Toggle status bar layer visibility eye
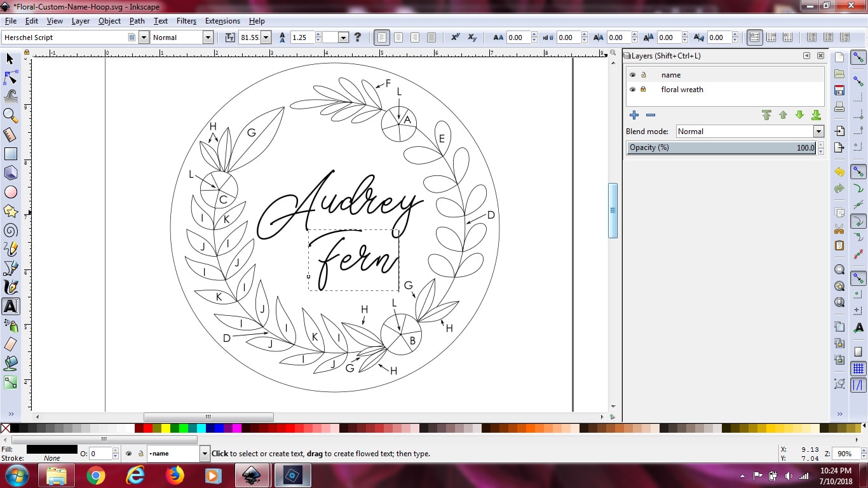 tap(129, 454)
